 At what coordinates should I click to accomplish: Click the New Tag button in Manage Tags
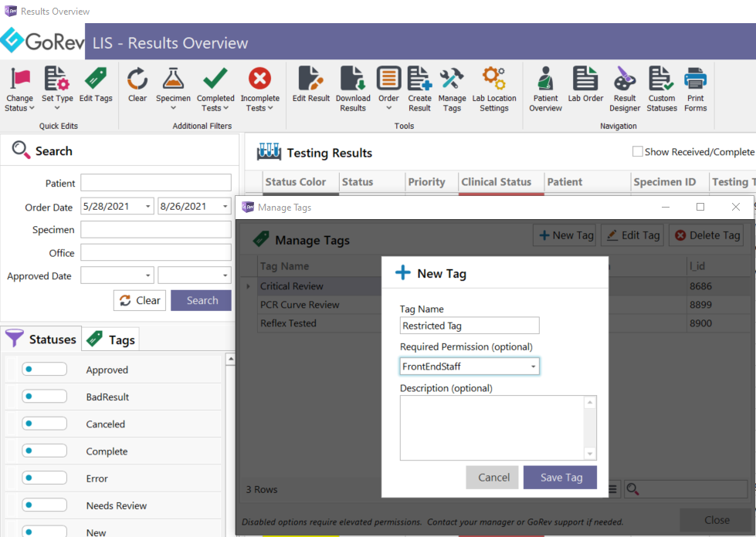(x=564, y=235)
